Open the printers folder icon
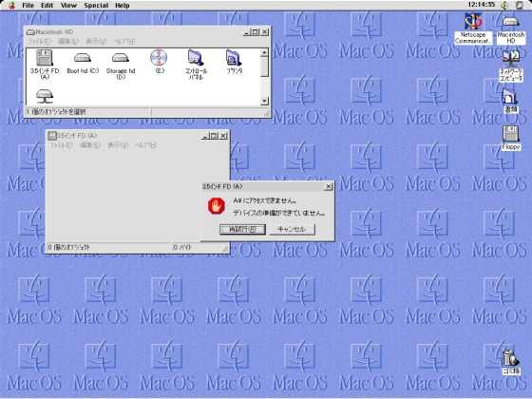Screen dimensions: 532x399 tap(234, 58)
